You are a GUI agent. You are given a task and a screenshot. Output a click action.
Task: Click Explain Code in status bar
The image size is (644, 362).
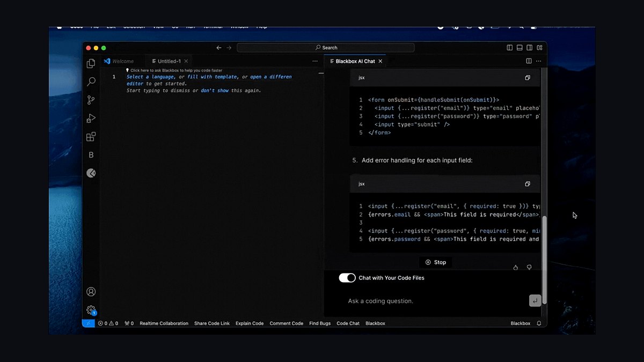[x=250, y=323]
